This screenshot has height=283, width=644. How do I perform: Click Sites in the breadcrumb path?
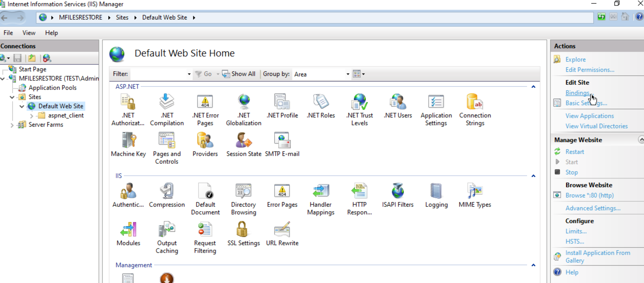click(x=122, y=17)
